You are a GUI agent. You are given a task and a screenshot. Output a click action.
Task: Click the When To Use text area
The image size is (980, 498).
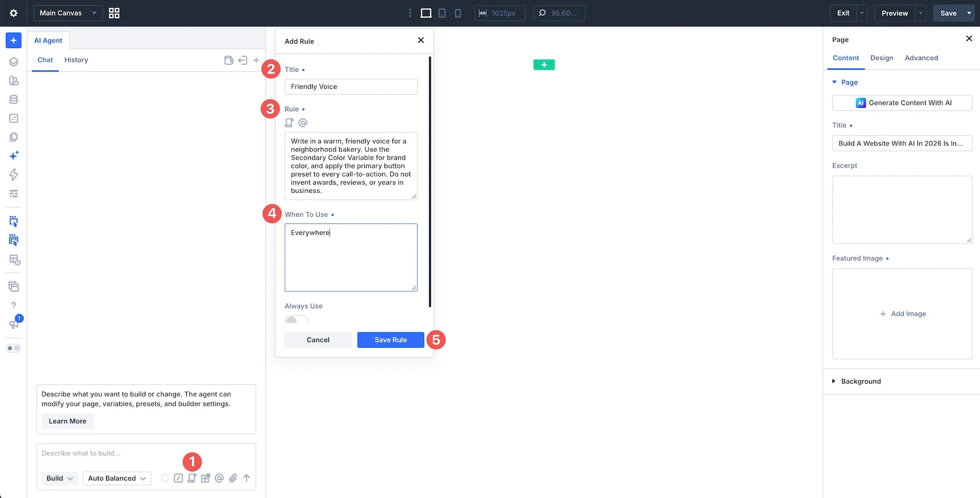(351, 257)
